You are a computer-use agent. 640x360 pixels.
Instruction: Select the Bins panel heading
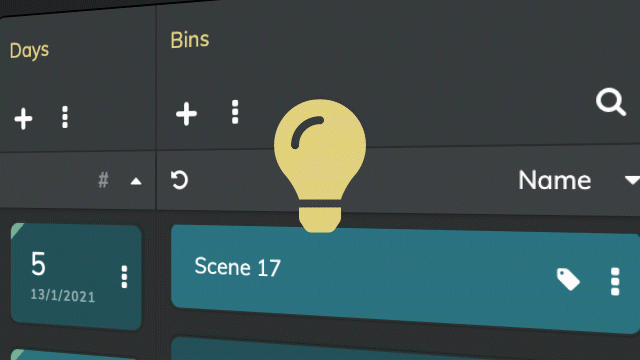coord(190,40)
